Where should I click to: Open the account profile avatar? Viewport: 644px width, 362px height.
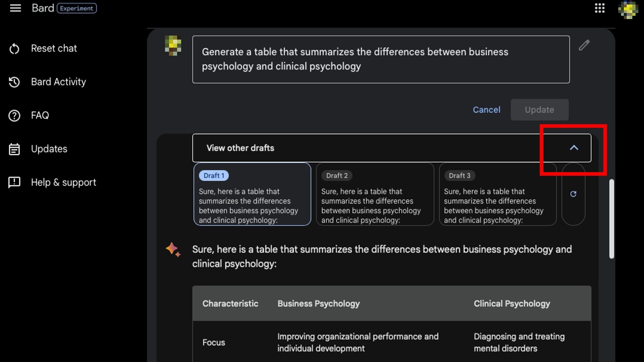628,10
